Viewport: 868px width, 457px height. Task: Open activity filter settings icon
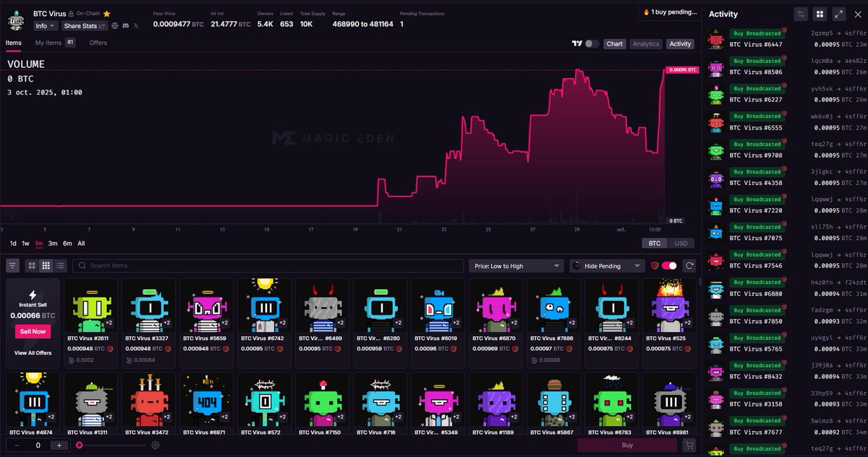(800, 14)
